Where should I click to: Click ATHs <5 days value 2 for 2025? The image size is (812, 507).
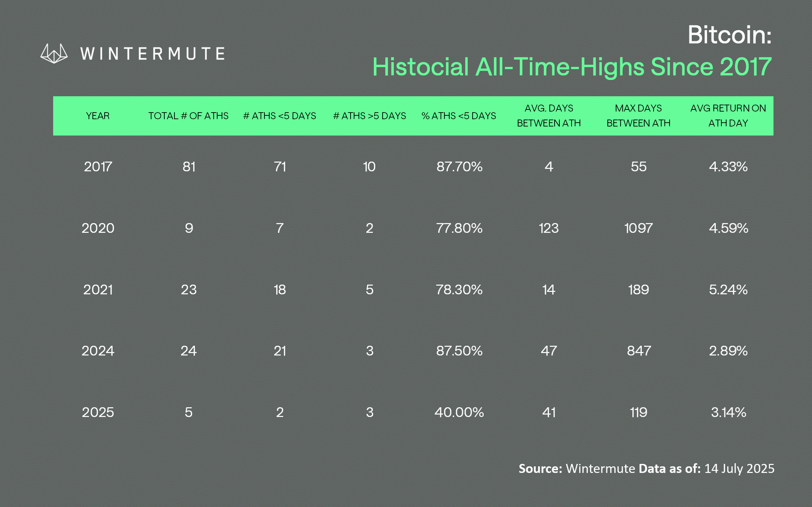(280, 412)
